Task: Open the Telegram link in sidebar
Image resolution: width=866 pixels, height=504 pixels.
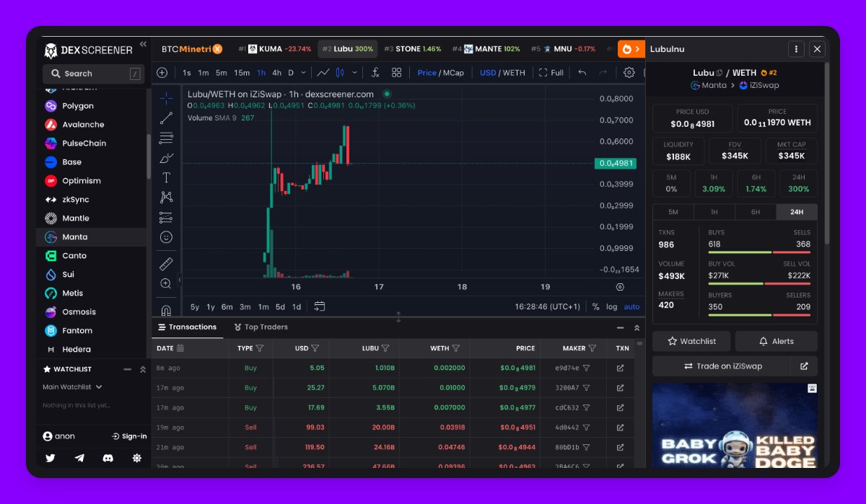Action: tap(79, 458)
